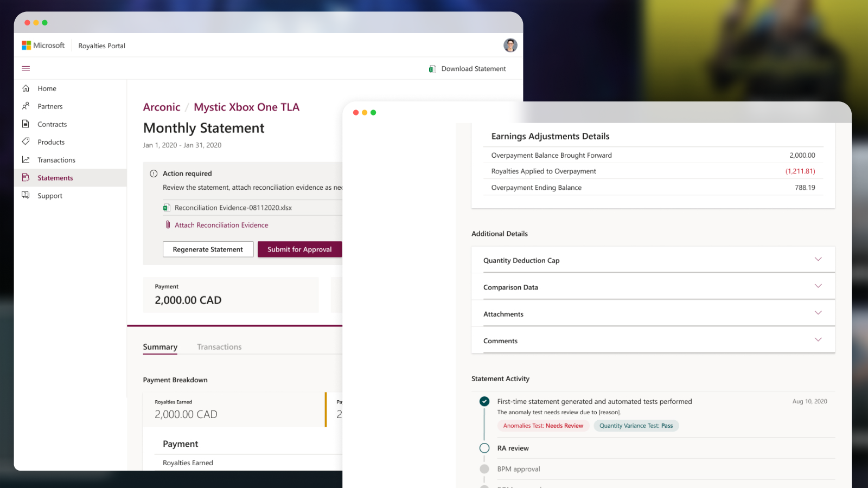Click the Jan 1, 2020 - Jan 31, 2020 date range
Image resolution: width=868 pixels, height=488 pixels.
[x=182, y=145]
